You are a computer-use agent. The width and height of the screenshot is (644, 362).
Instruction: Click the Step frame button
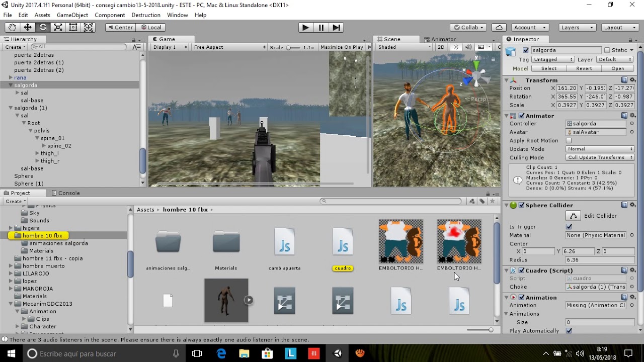[337, 28]
